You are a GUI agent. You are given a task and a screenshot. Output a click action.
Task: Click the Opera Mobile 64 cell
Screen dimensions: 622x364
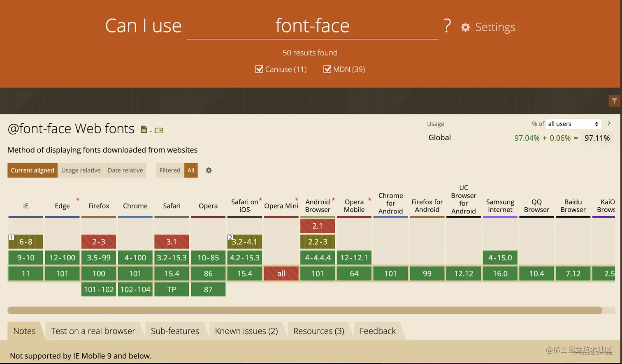354,274
